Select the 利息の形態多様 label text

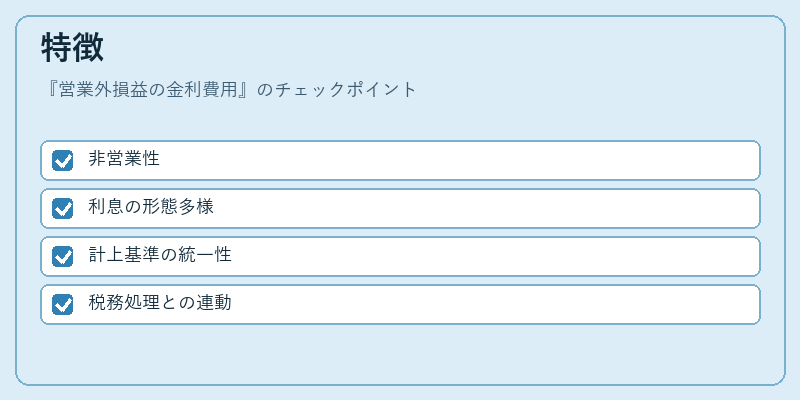pyautogui.click(x=151, y=207)
